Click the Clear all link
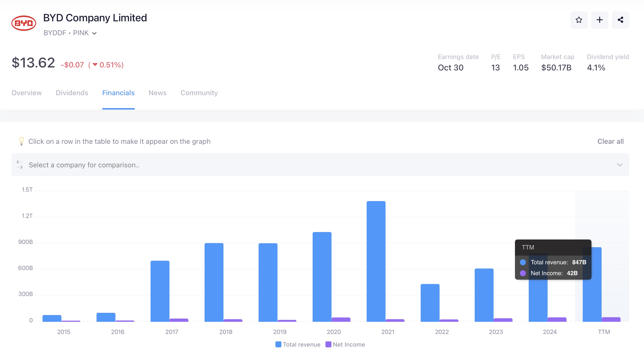Screen dimensions: 644x357 610,141
